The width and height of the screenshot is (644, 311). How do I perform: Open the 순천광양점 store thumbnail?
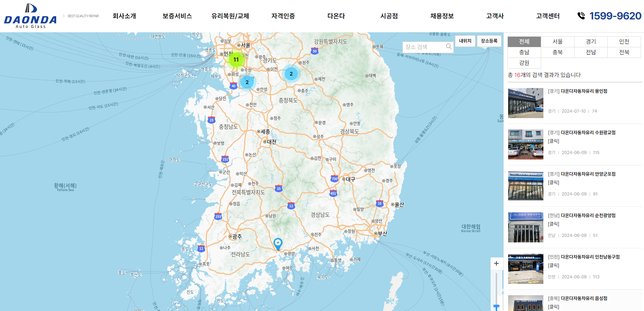(526, 227)
